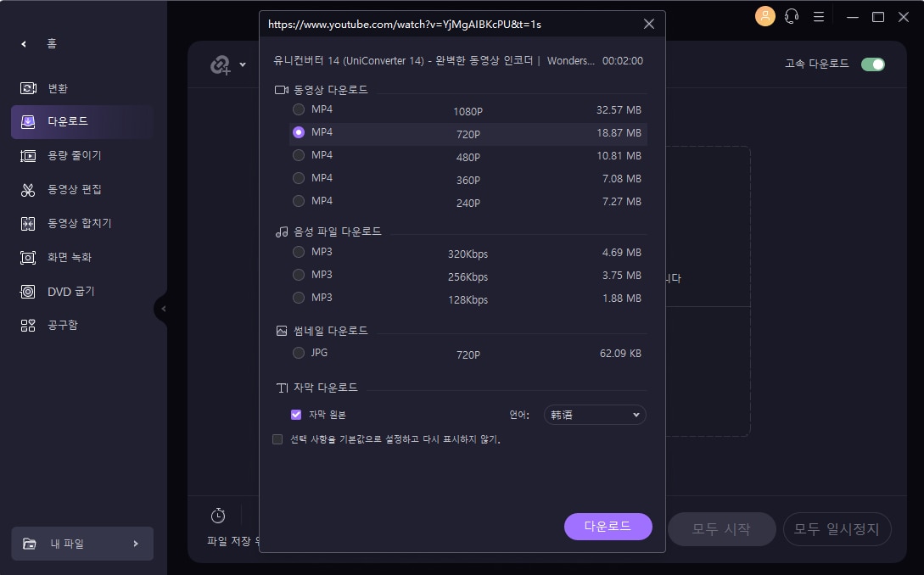Click the 동영상 합치기 menu label
Image resolution: width=924 pixels, height=575 pixels.
click(80, 223)
